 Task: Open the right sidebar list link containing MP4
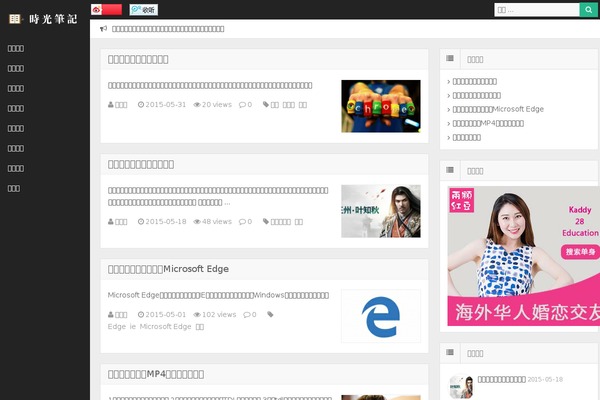pyautogui.click(x=488, y=123)
